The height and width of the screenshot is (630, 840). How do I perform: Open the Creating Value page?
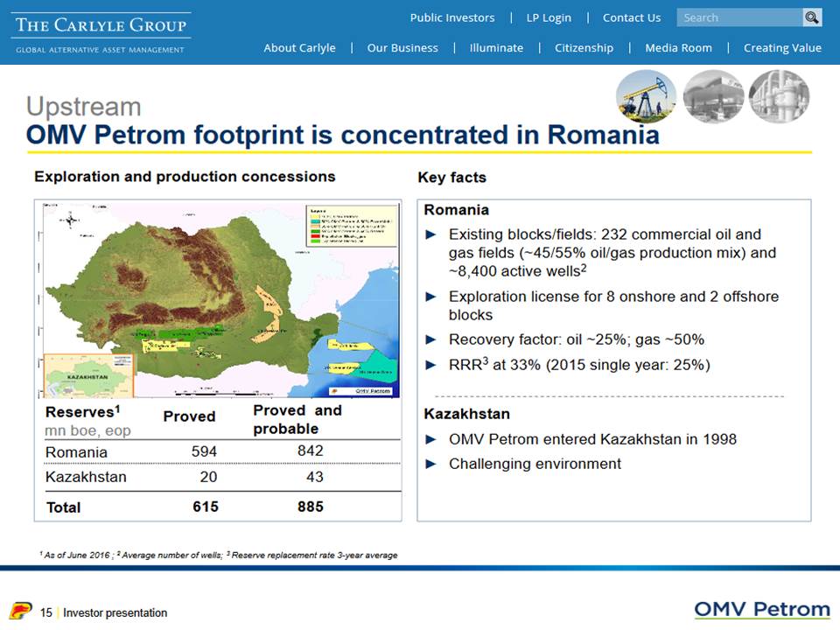tap(782, 48)
